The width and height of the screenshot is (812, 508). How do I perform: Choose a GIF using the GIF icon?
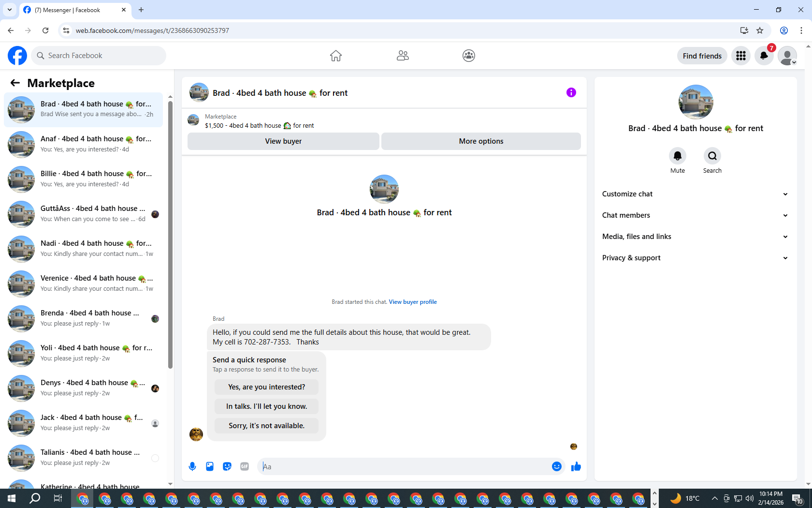(245, 466)
